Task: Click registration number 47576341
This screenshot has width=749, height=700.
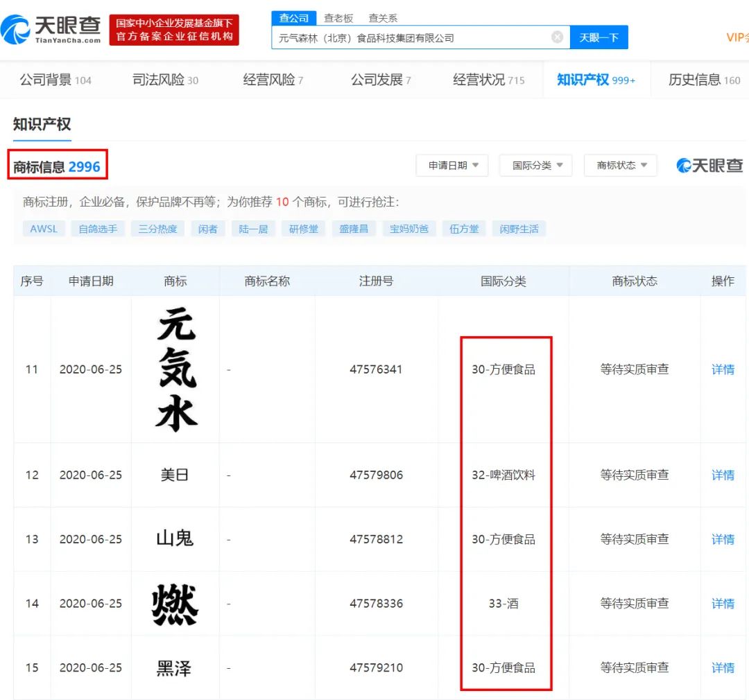Action: point(376,369)
